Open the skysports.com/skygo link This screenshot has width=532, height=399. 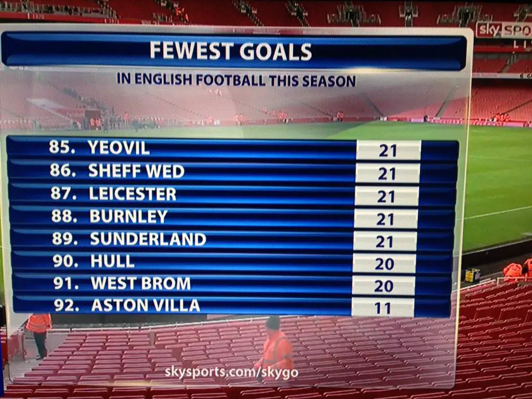click(232, 372)
